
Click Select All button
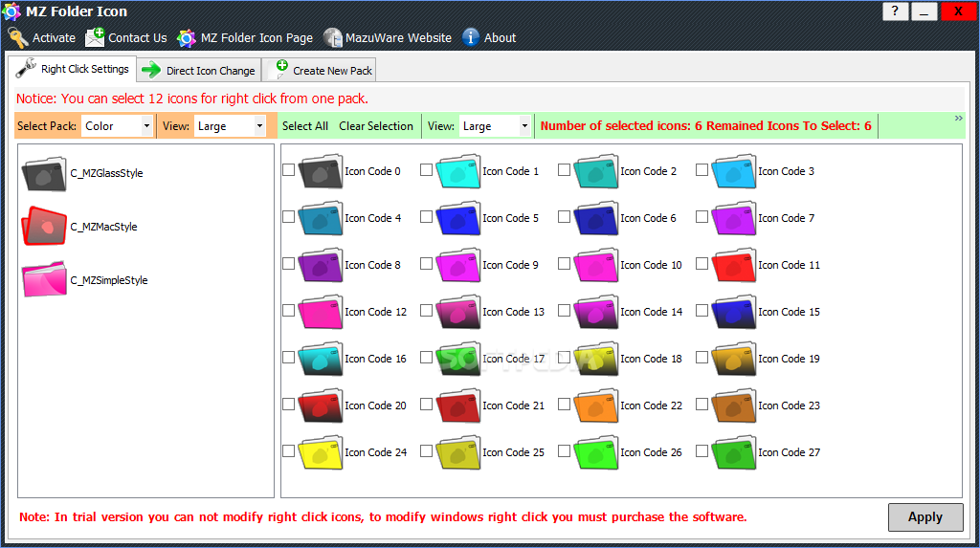click(305, 126)
